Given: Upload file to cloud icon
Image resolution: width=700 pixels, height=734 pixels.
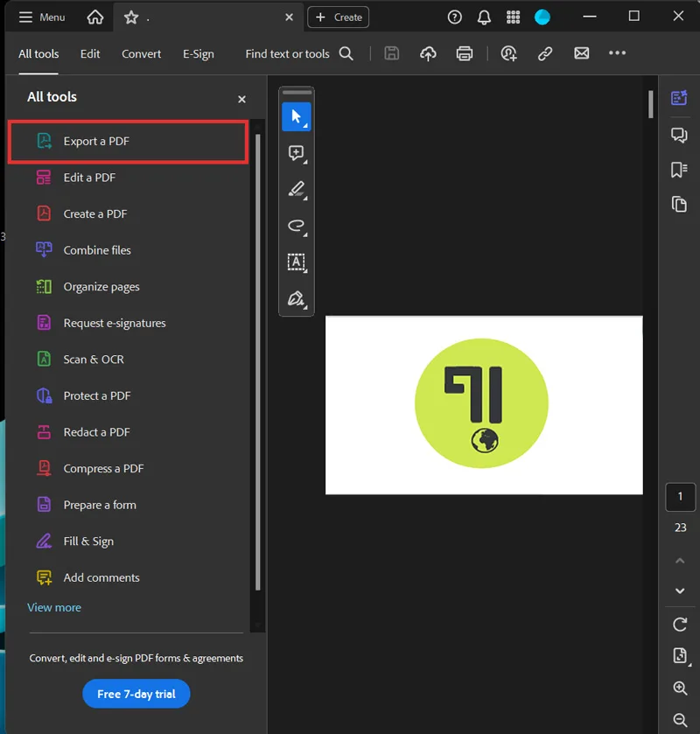Looking at the screenshot, I should tap(428, 53).
